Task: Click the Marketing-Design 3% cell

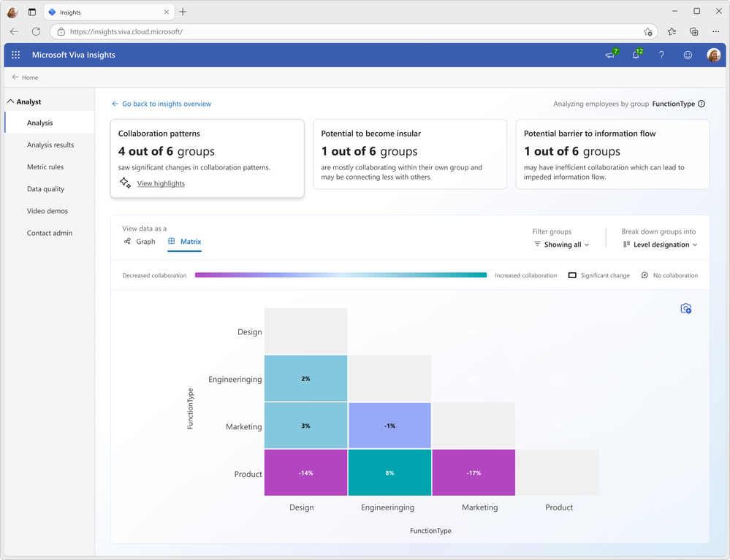Action: click(x=306, y=426)
